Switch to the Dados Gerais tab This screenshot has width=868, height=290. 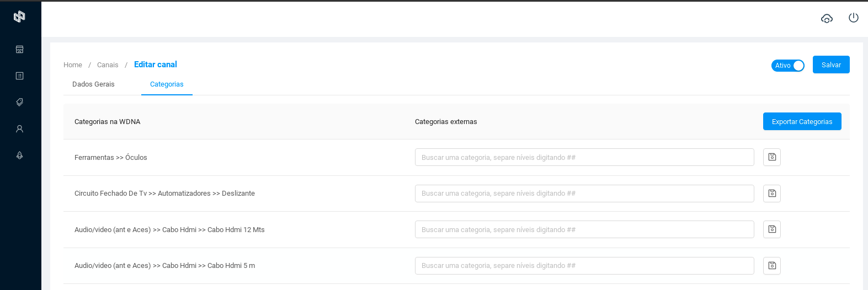[x=93, y=84]
